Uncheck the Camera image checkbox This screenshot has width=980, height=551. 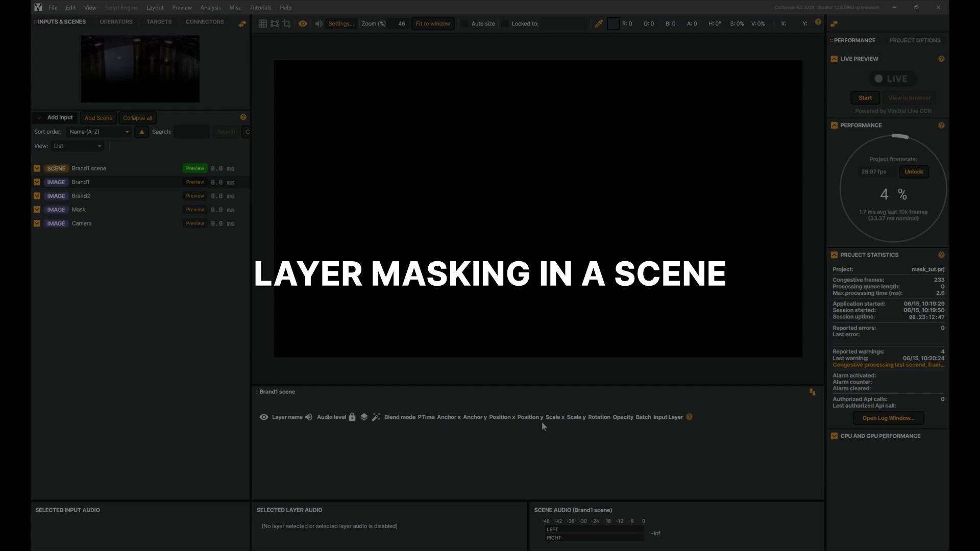[x=37, y=223]
